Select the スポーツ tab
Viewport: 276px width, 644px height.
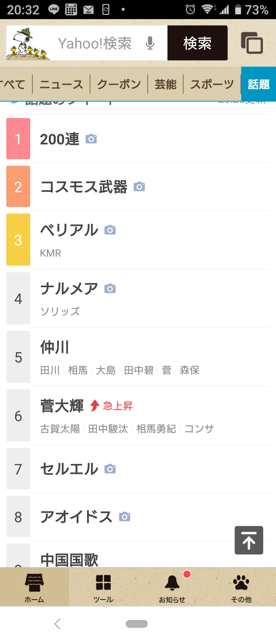[212, 84]
